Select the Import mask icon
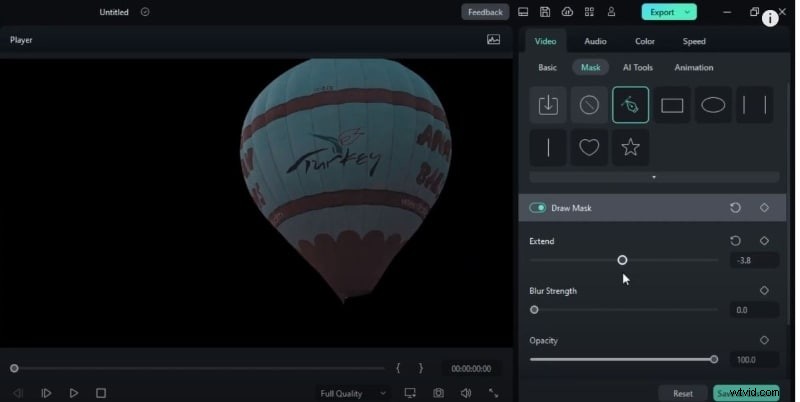This screenshot has width=800, height=402. (548, 105)
